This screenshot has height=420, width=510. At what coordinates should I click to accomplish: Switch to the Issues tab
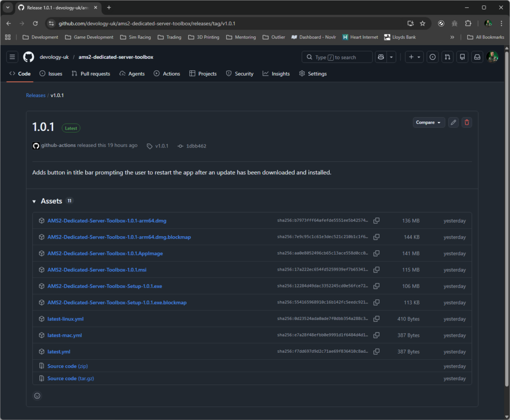click(x=51, y=74)
